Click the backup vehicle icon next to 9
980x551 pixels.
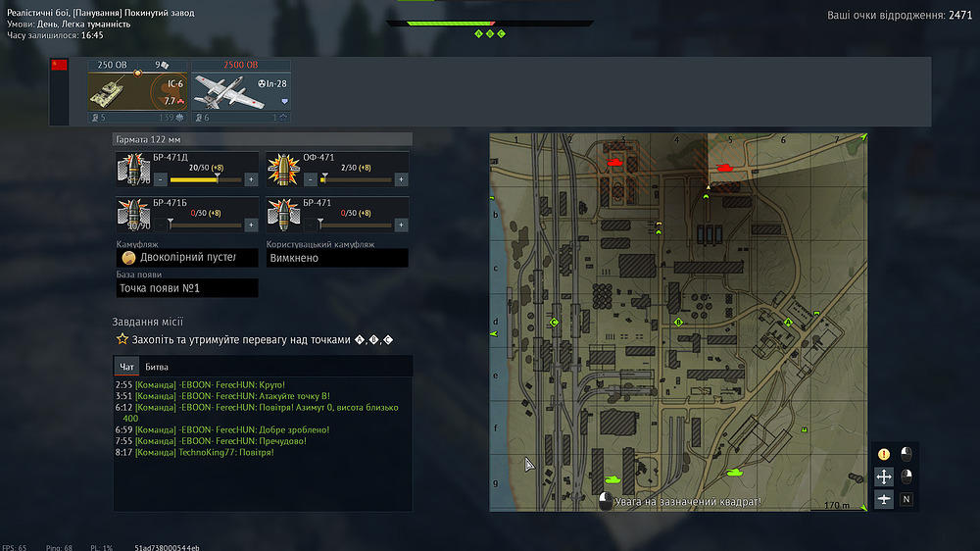165,65
